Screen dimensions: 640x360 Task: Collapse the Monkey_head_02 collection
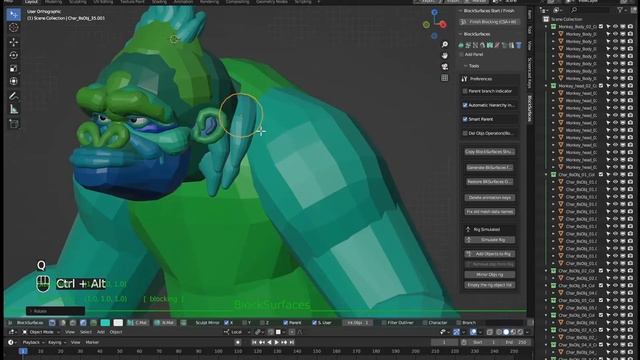[546, 86]
